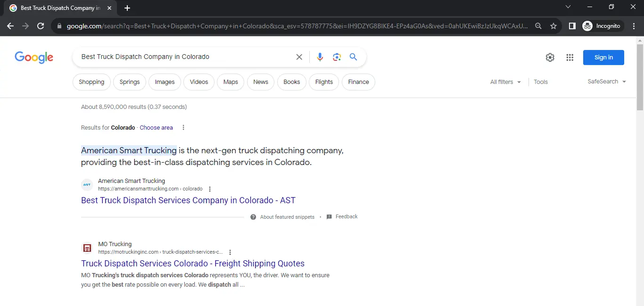The height and width of the screenshot is (306, 644).
Task: Click the voice search microphone icon
Action: (x=320, y=57)
